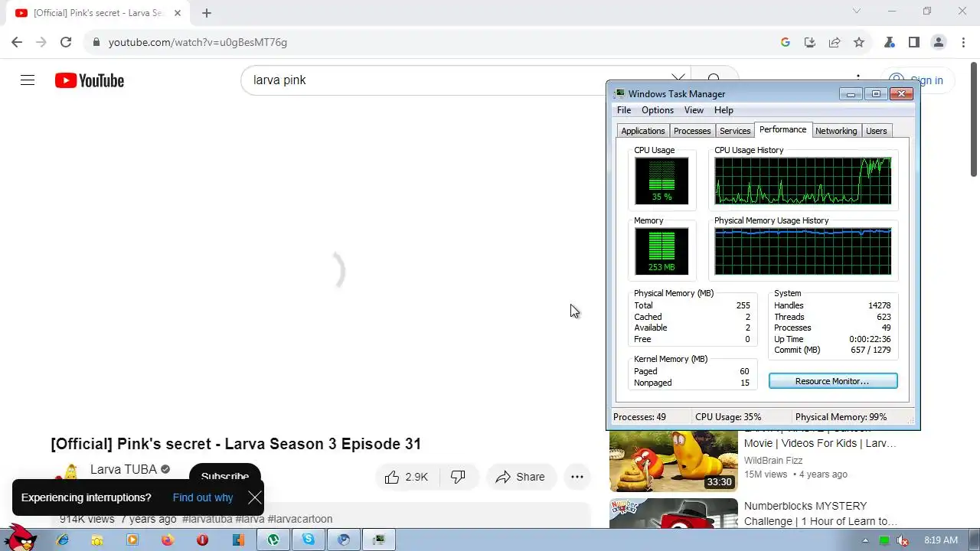This screenshot has width=980, height=551.
Task: Open the Chrome profile avatar
Action: pos(938,42)
